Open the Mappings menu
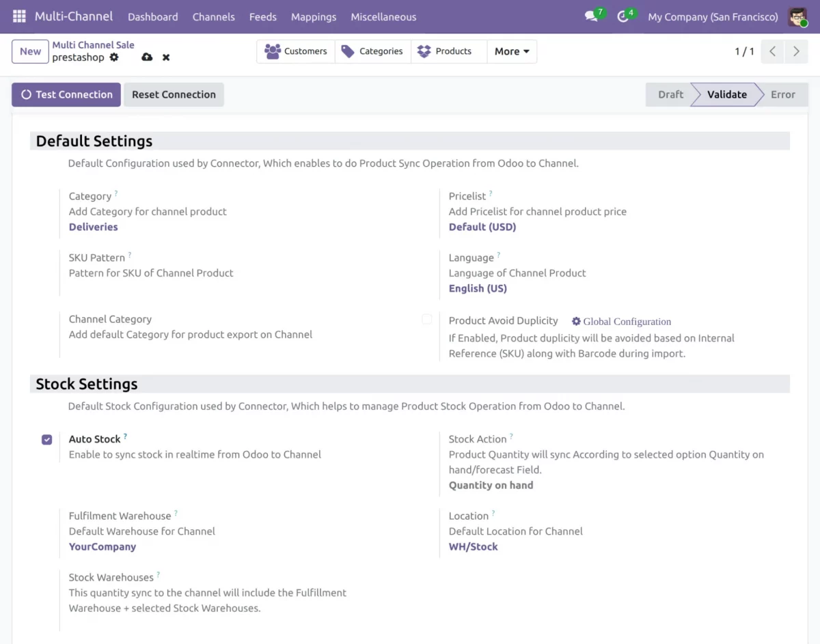This screenshot has width=820, height=644. tap(314, 16)
